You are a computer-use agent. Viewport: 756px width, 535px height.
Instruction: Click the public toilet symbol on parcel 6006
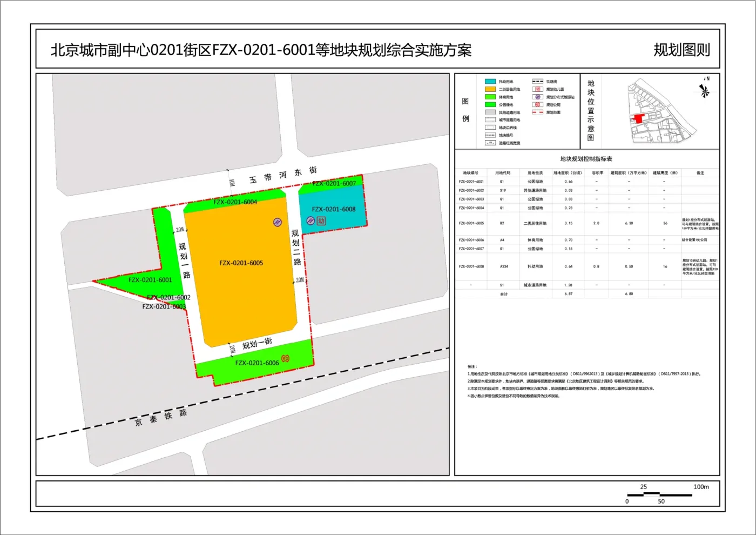tap(285, 359)
